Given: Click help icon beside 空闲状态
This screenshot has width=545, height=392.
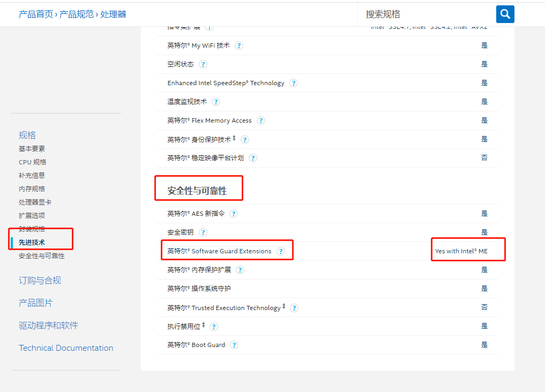Looking at the screenshot, I should coord(203,64).
